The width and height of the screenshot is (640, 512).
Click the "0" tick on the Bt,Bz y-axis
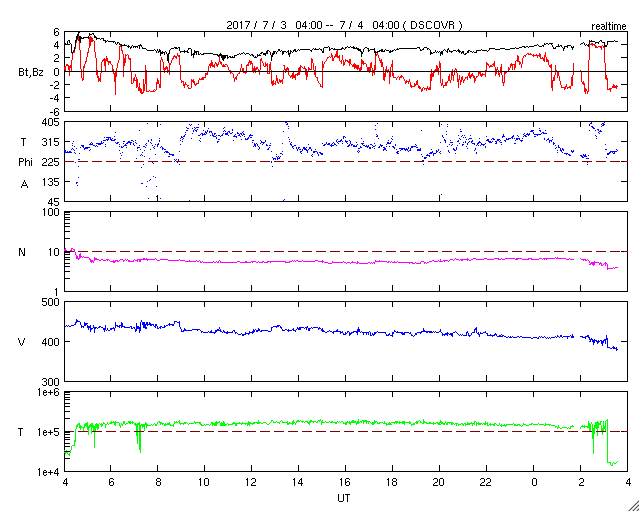click(x=57, y=72)
